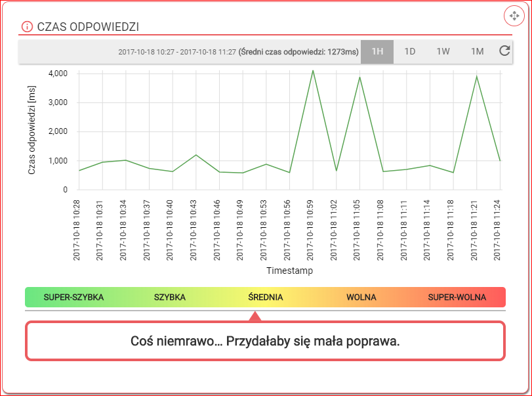Click the SZYBKA segment of speed scale
532x396 pixels.
(x=170, y=297)
